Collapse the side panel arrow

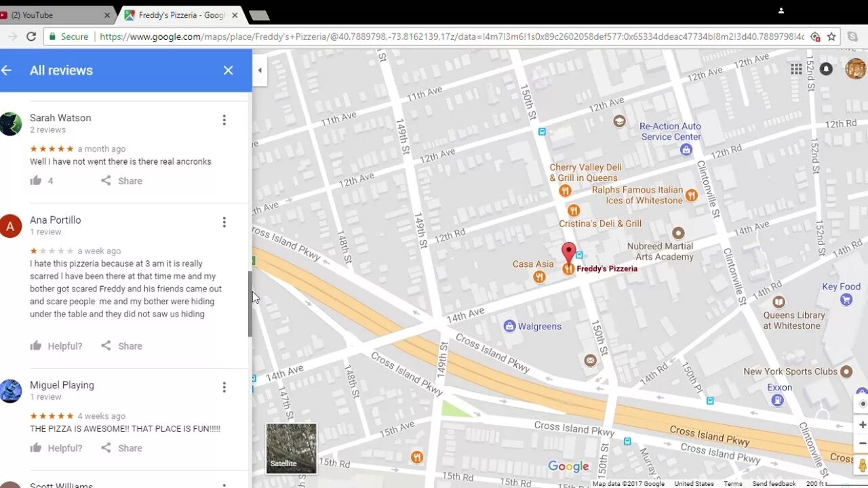(x=260, y=70)
